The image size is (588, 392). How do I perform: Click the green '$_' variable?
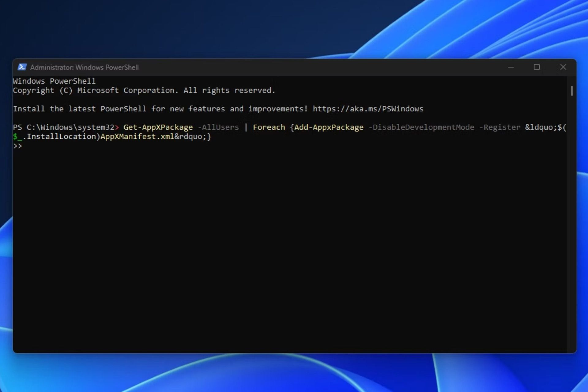pyautogui.click(x=17, y=137)
